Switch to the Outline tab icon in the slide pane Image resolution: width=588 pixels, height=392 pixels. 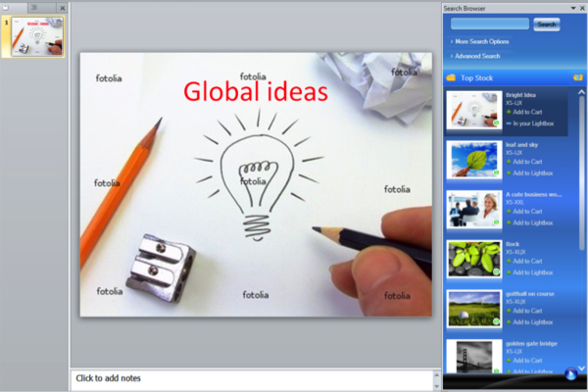[33, 7]
